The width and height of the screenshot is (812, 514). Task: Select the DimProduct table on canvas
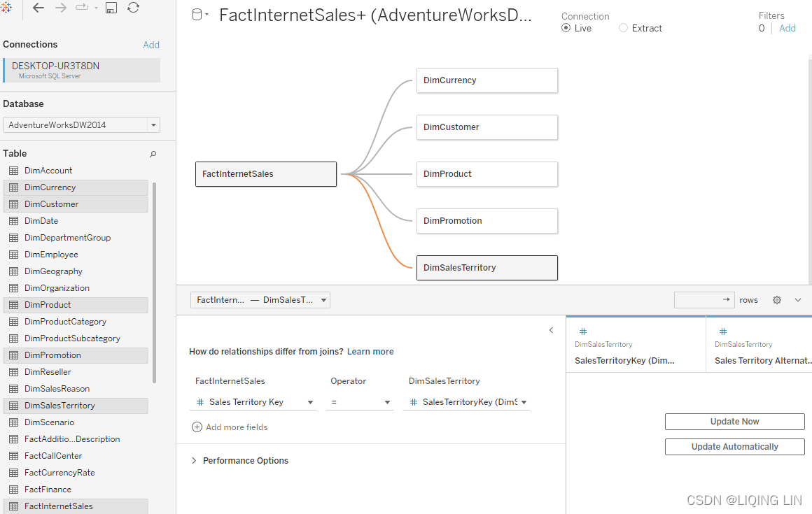coord(486,174)
